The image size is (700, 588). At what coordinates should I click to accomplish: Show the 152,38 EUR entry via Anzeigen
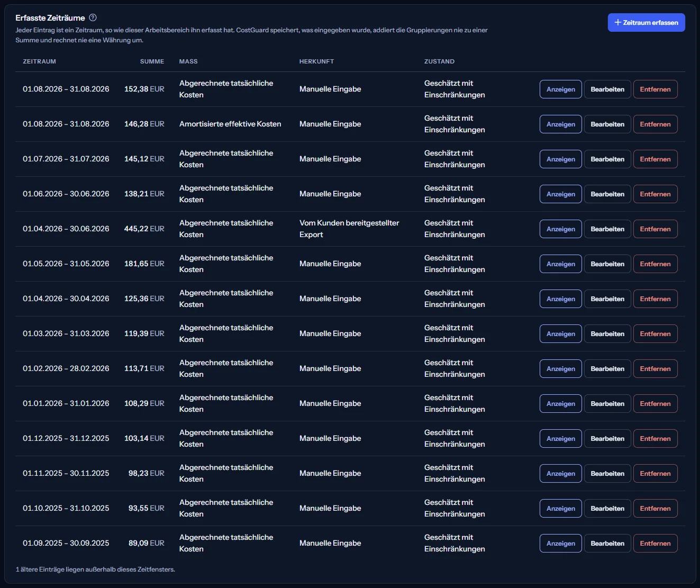[561, 89]
